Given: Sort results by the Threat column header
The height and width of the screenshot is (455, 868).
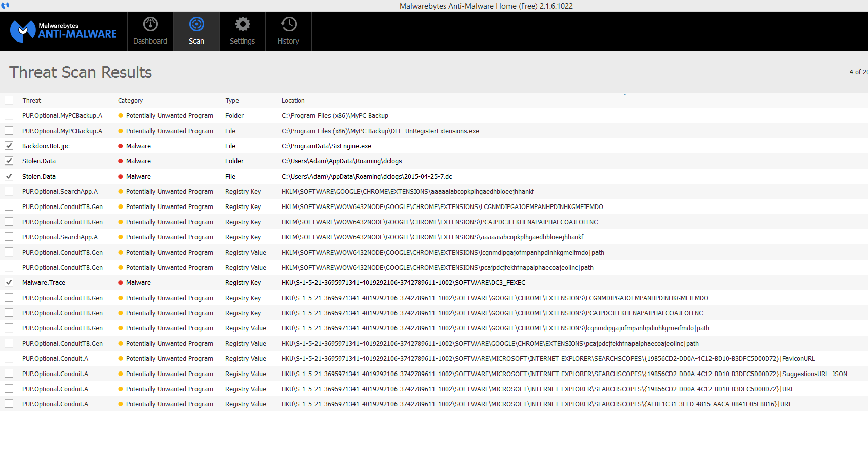Looking at the screenshot, I should click(32, 101).
